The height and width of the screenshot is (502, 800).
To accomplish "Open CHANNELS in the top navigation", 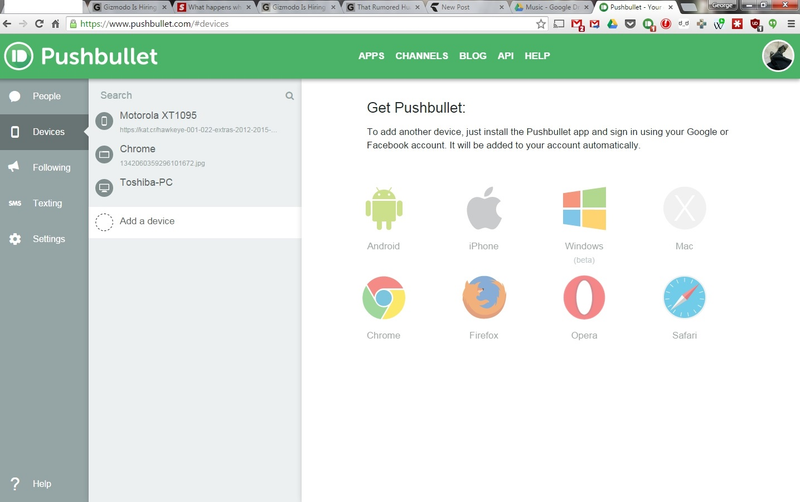I will pyautogui.click(x=421, y=56).
